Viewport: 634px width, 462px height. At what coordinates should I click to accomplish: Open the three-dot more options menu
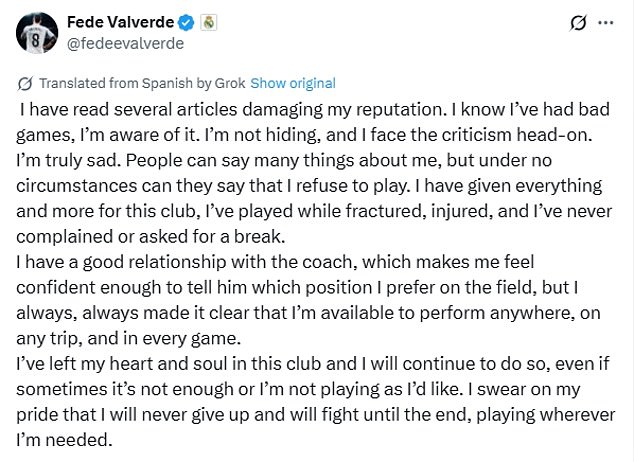tap(606, 22)
